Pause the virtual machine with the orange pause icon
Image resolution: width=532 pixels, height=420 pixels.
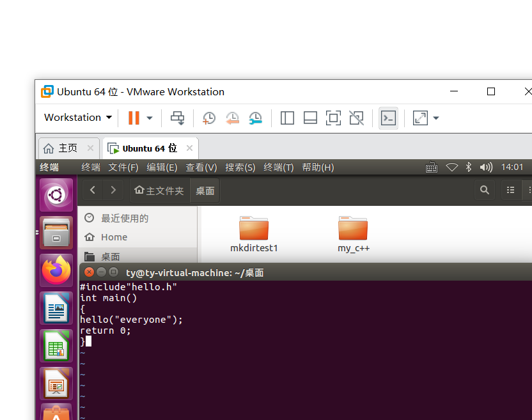pyautogui.click(x=134, y=118)
